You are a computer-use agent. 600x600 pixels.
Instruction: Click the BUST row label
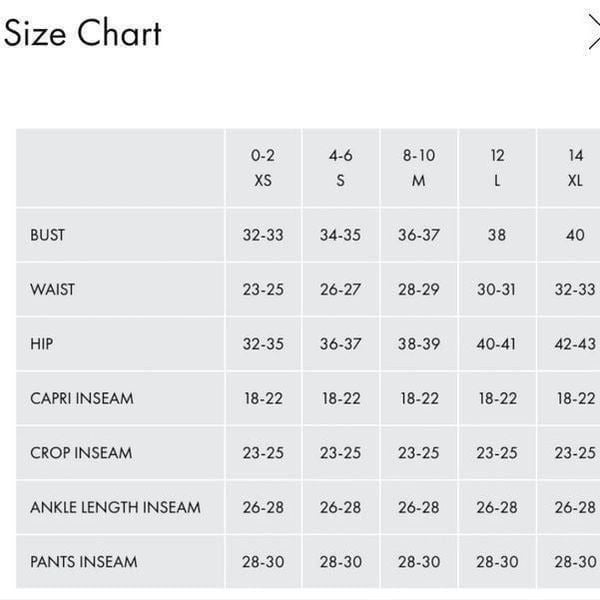(47, 235)
